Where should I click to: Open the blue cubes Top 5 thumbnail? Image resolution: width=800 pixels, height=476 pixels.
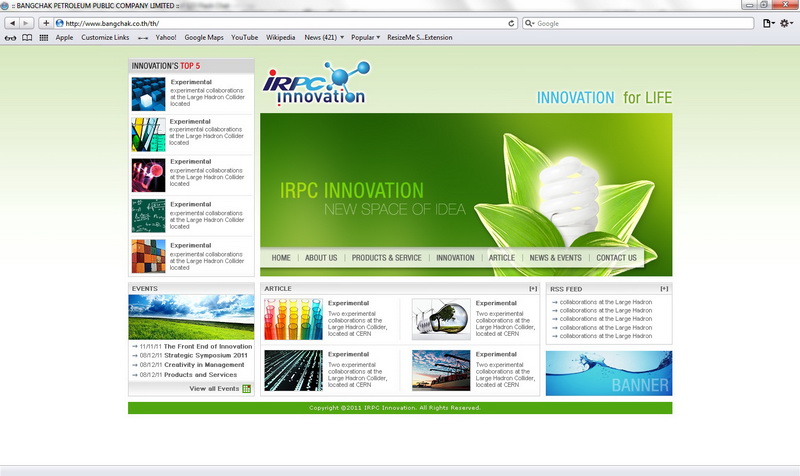[148, 94]
